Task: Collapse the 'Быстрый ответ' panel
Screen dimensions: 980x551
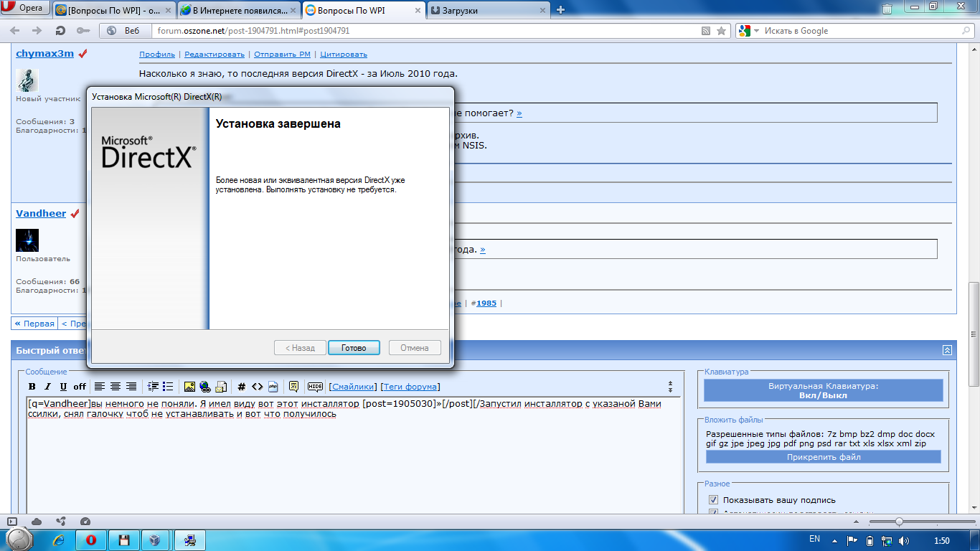Action: tap(947, 350)
